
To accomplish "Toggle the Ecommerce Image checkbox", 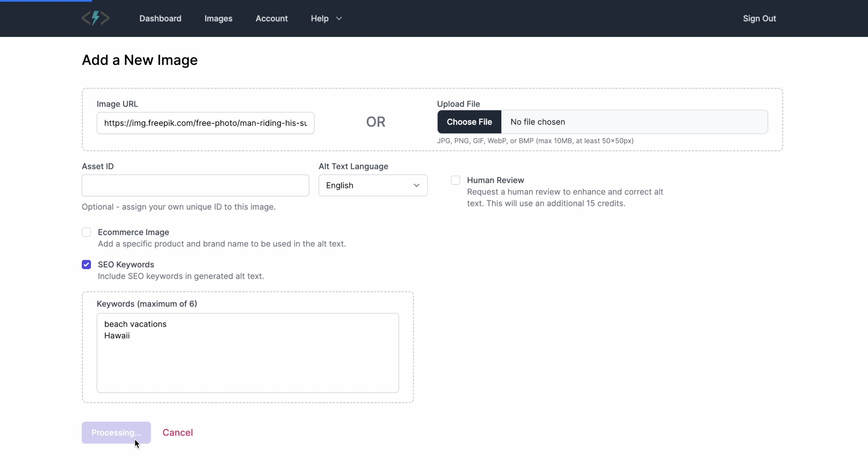I will (86, 232).
